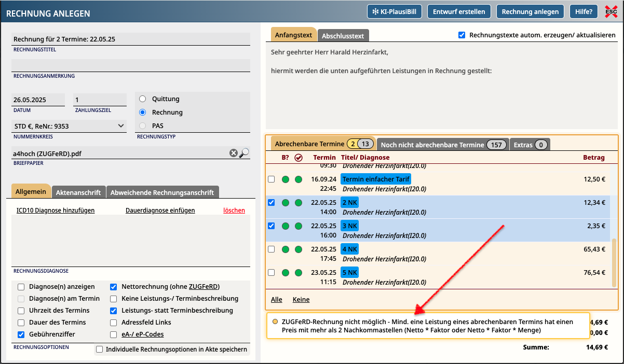This screenshot has height=364, width=624.
Task: Enable Uhrzeit des Termins option
Action: click(21, 311)
